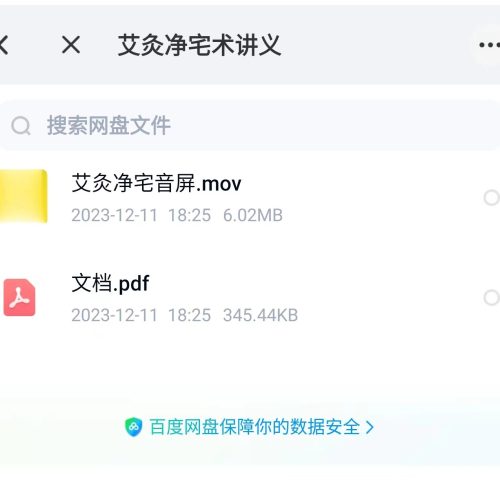Viewport: 500px width, 500px height.
Task: Tap the Baidu Netdisk shield icon
Action: (x=133, y=427)
